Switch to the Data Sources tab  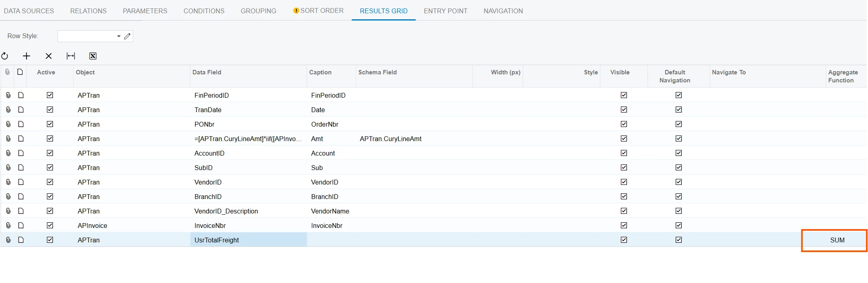[x=29, y=11]
